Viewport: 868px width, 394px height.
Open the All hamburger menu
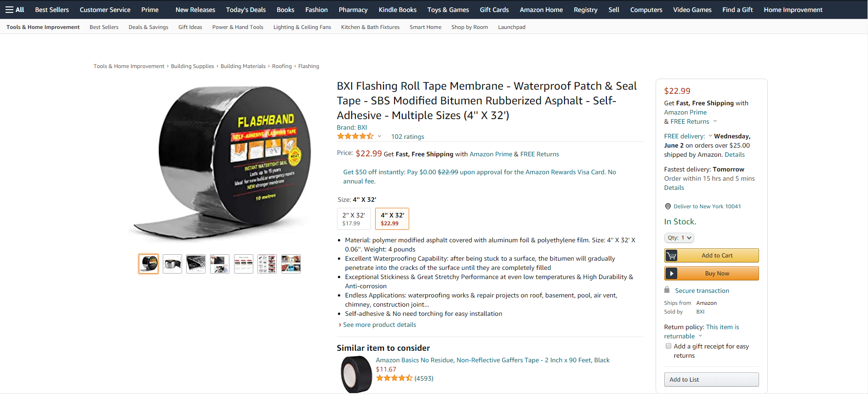click(15, 10)
